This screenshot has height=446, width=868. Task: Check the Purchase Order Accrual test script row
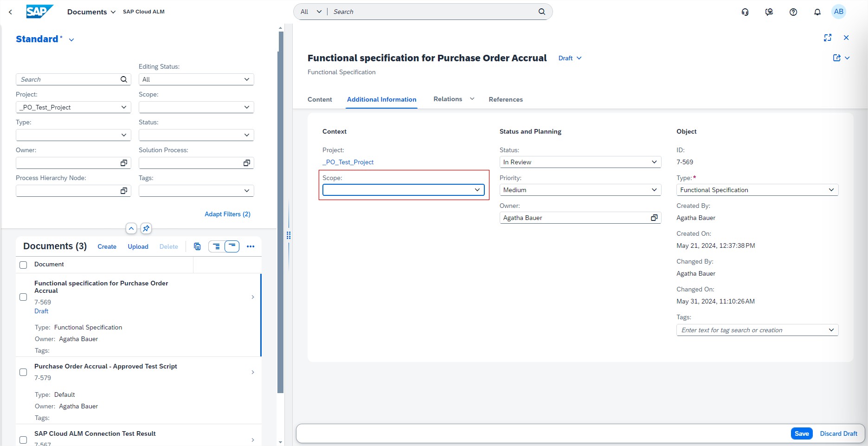pos(23,372)
